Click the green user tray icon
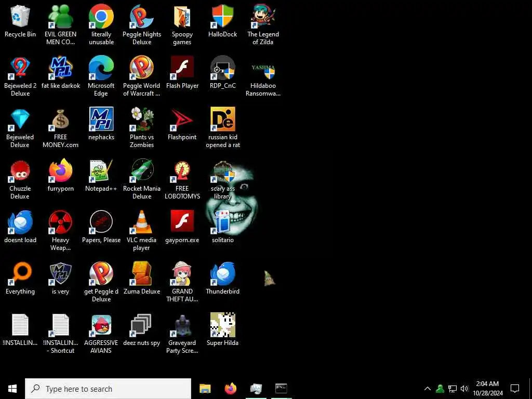532x399 pixels. (440, 389)
